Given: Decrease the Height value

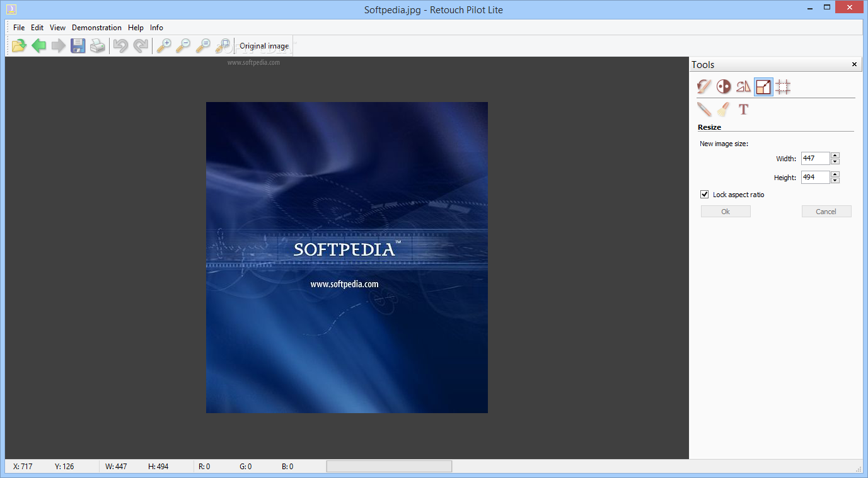Looking at the screenshot, I should coord(835,180).
